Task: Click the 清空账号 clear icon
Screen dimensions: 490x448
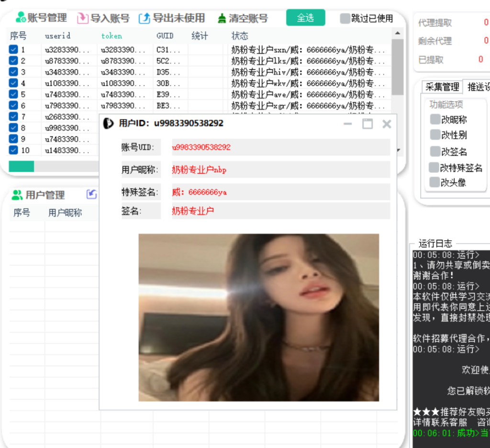Action: click(222, 18)
